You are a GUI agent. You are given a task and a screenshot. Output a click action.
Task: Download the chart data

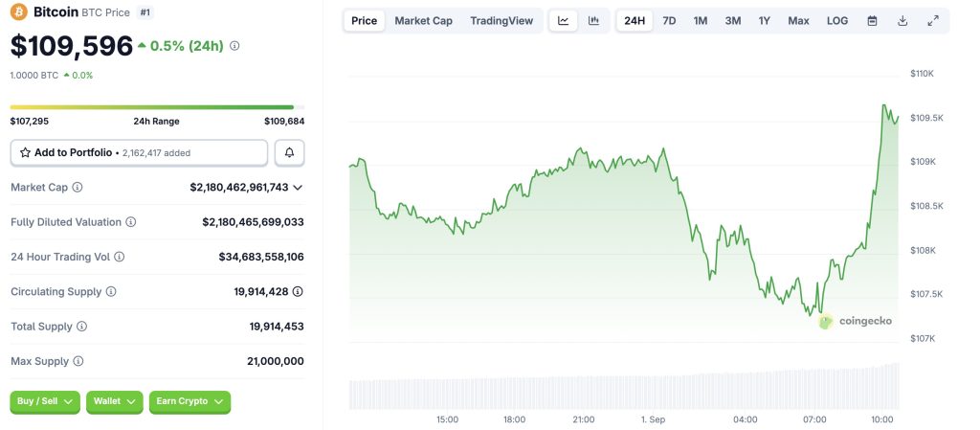(x=902, y=21)
